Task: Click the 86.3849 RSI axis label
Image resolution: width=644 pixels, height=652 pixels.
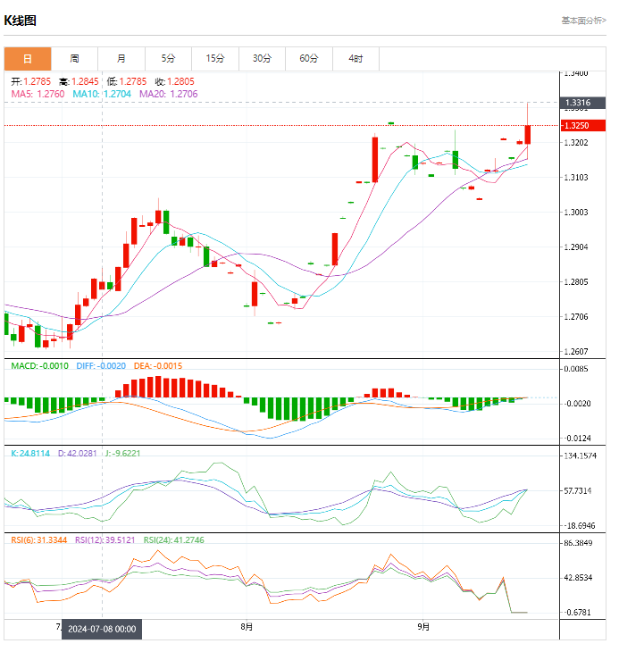Action: 578,543
